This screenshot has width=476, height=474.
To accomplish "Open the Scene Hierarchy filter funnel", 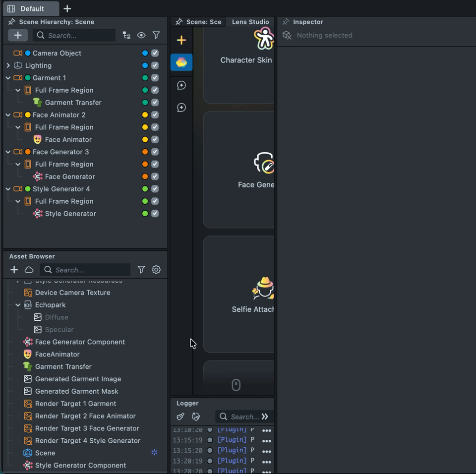I will 156,35.
